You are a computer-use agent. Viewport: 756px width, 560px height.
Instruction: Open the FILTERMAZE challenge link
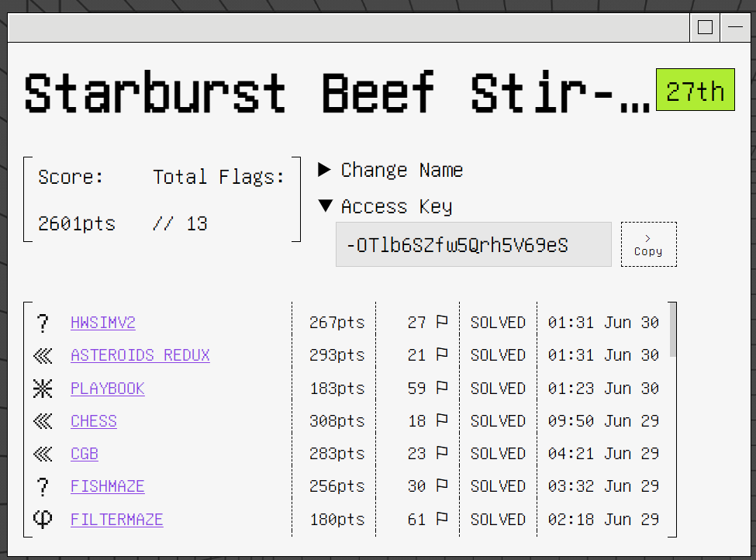click(116, 520)
